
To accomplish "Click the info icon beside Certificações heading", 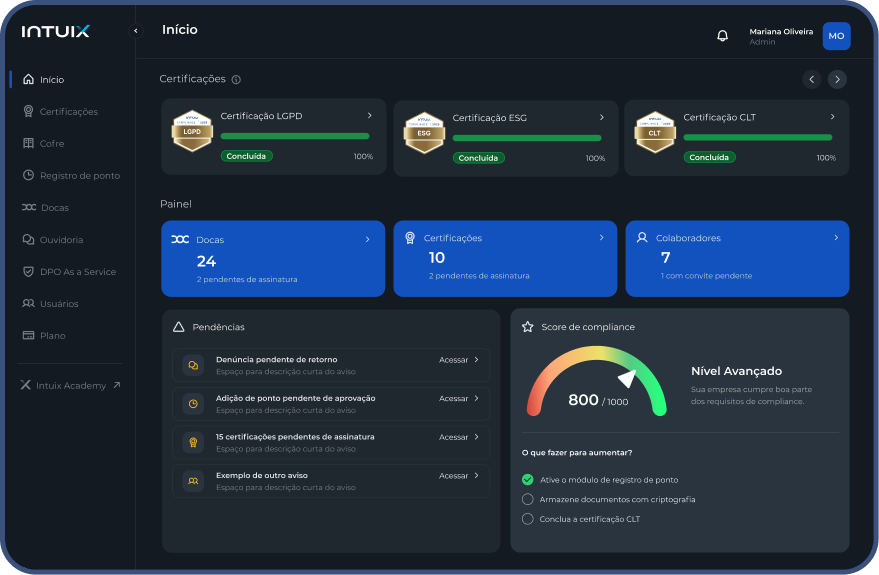I will click(236, 80).
